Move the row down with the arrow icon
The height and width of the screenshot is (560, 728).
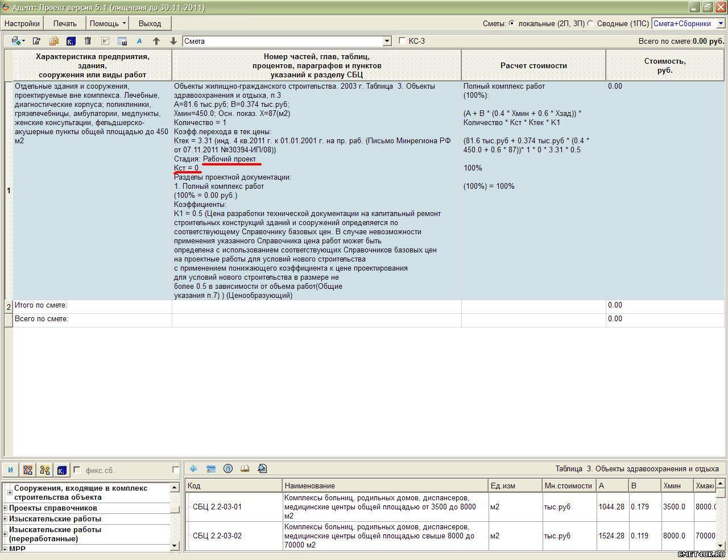tap(173, 41)
